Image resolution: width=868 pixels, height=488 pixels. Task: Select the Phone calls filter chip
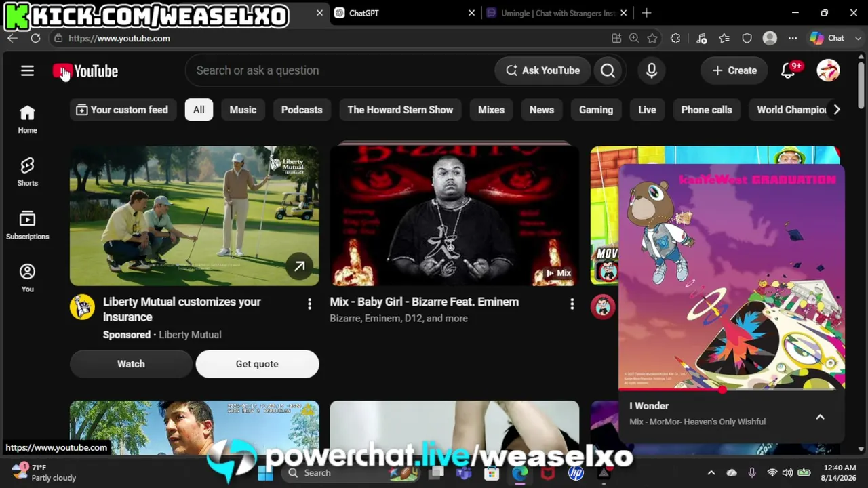click(x=707, y=110)
